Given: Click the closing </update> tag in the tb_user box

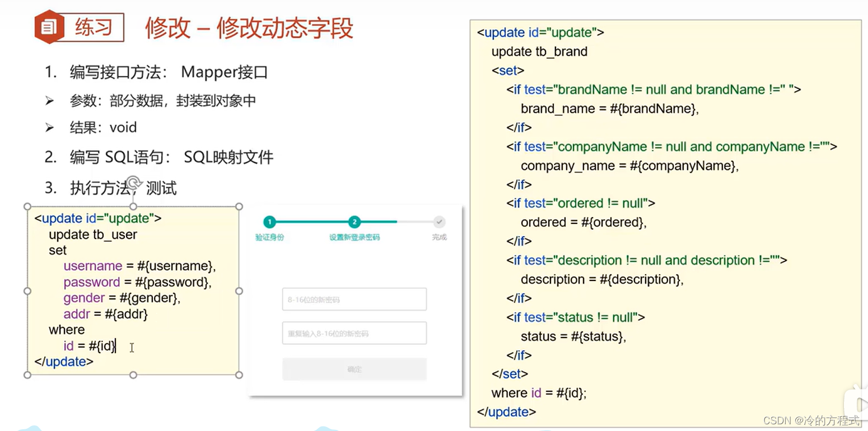Looking at the screenshot, I should tap(64, 362).
